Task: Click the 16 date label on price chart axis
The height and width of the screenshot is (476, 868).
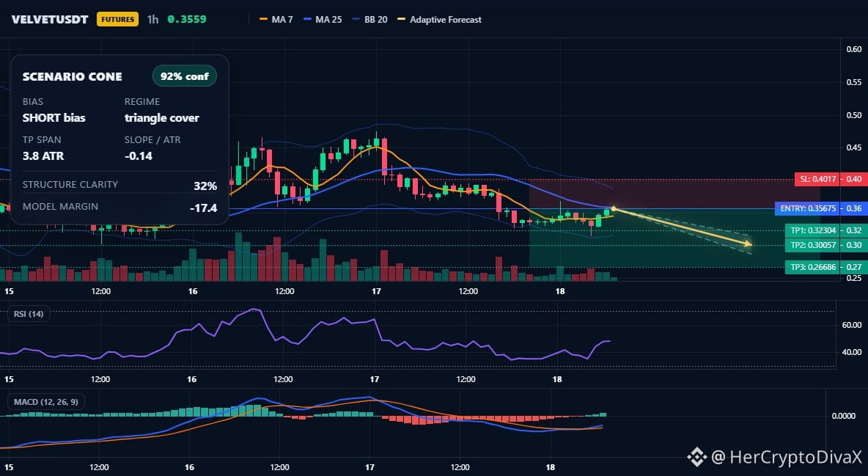Action: 193,291
